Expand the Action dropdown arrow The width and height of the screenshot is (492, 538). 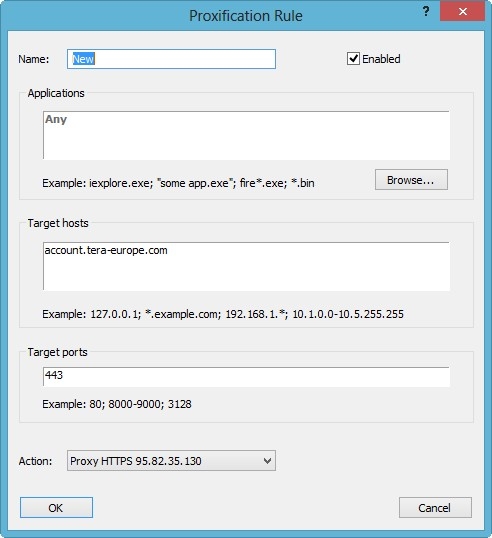[268, 461]
